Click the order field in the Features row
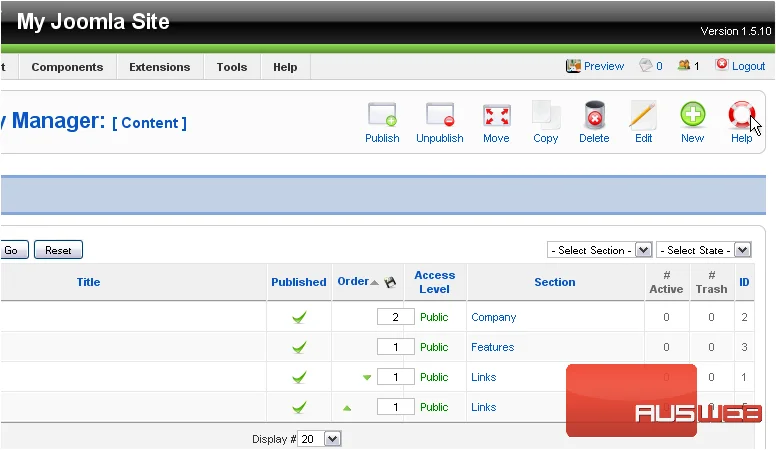 [395, 347]
